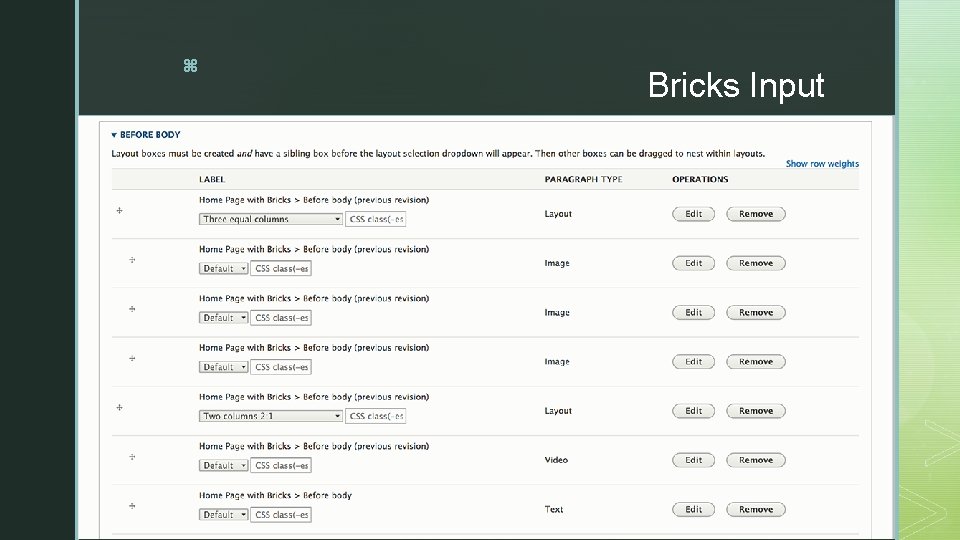The height and width of the screenshot is (540, 960).
Task: Click the drag handle of the Video row
Action: [132, 457]
